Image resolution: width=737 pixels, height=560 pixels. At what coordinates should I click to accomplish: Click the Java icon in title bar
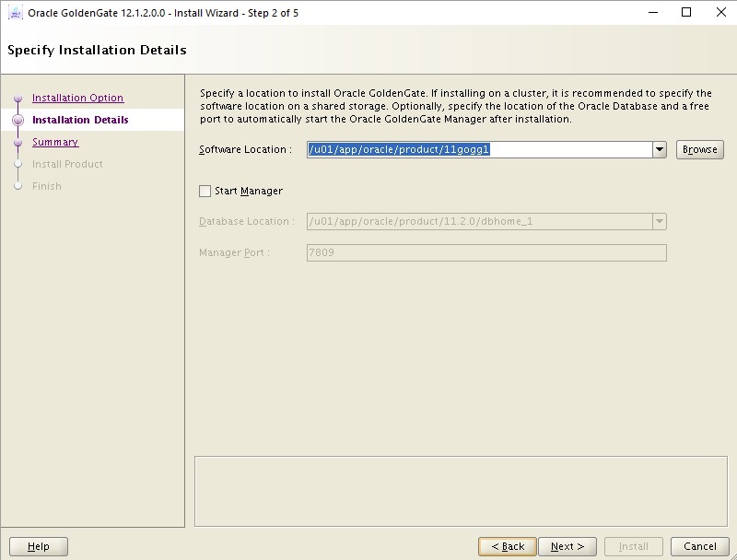point(15,13)
